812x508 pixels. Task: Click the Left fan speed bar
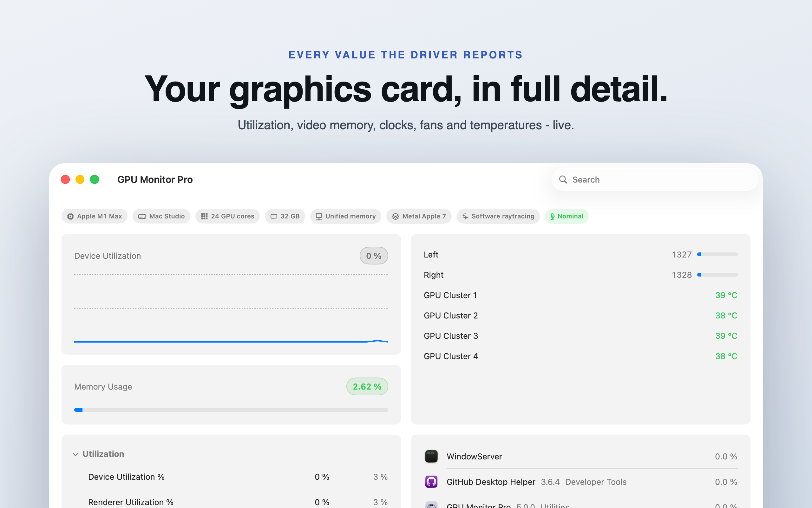point(717,254)
